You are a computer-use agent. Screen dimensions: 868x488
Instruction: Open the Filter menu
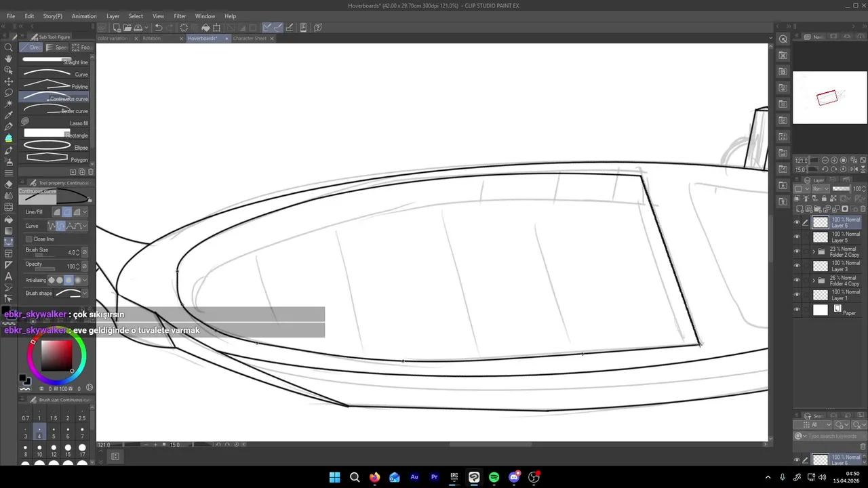(180, 16)
